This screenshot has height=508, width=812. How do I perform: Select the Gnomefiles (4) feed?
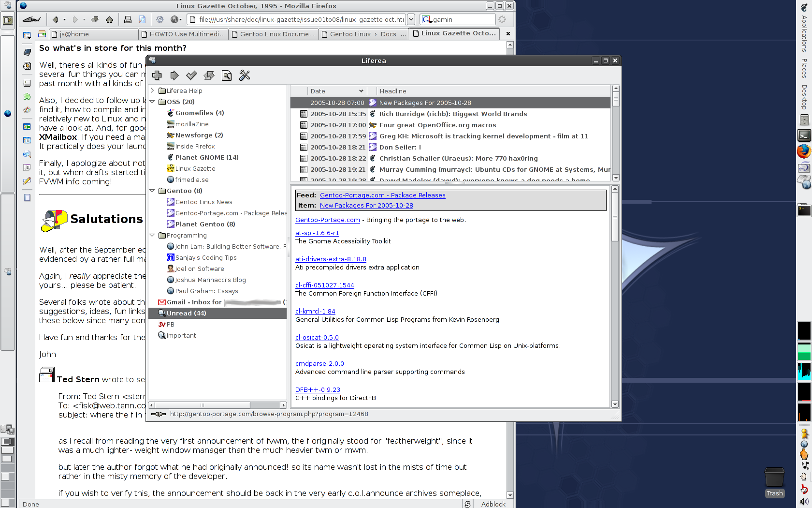pyautogui.click(x=200, y=113)
